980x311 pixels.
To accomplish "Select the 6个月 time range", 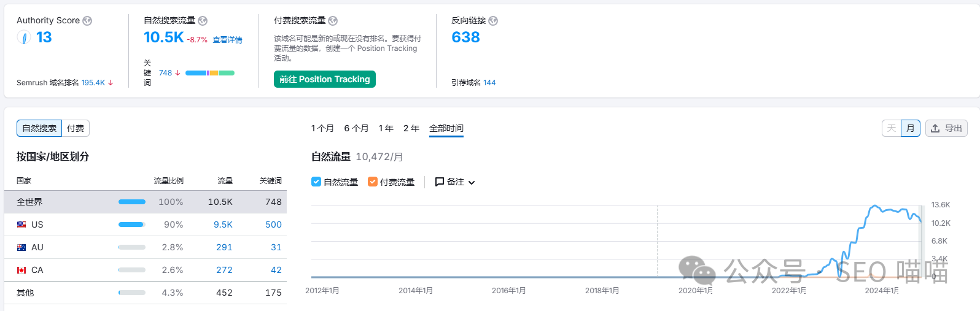I will point(356,128).
